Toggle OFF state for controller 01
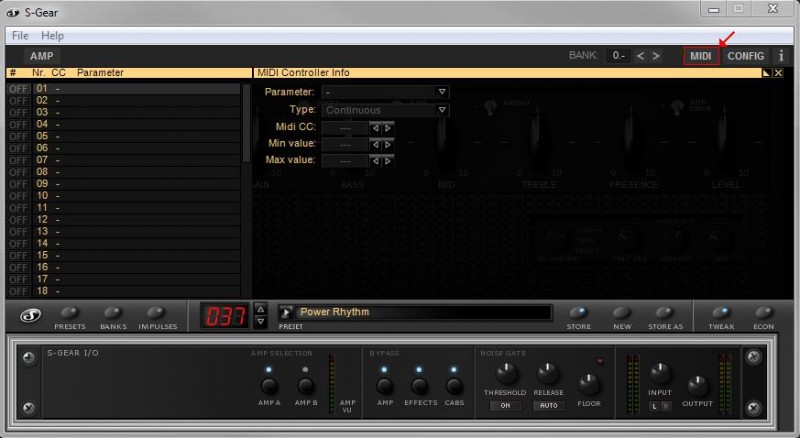The image size is (800, 438). (18, 89)
